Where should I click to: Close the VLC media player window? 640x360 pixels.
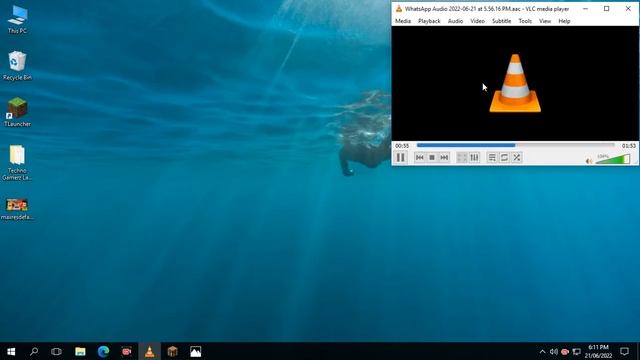(628, 9)
